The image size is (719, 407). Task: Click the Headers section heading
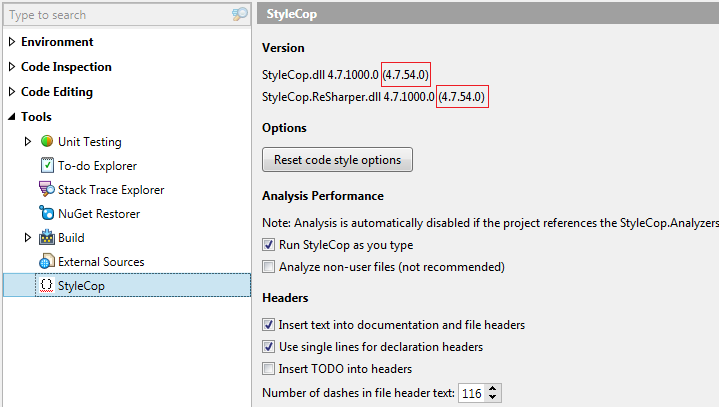[x=285, y=298]
